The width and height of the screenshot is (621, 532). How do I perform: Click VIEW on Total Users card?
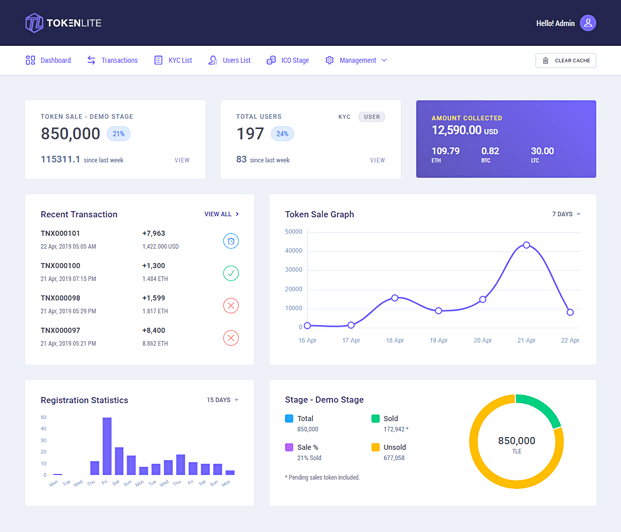click(377, 160)
